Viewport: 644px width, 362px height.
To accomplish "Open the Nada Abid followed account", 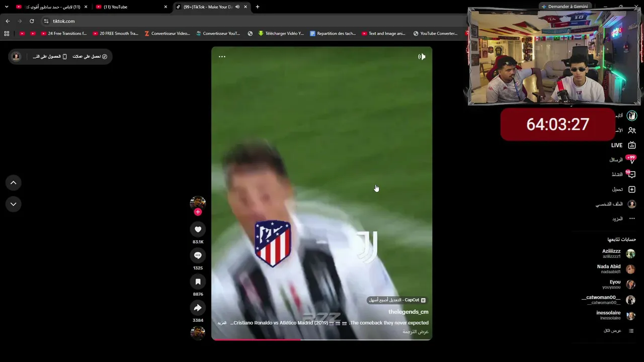I will (616, 269).
